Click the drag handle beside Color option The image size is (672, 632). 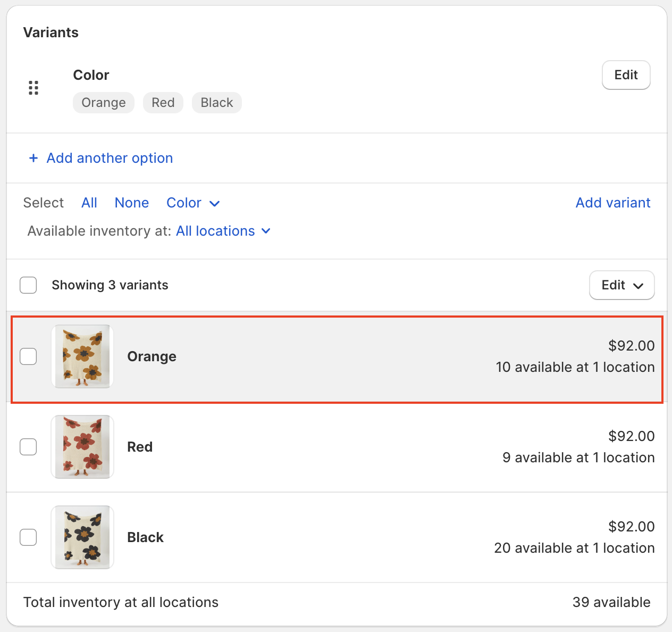(33, 88)
